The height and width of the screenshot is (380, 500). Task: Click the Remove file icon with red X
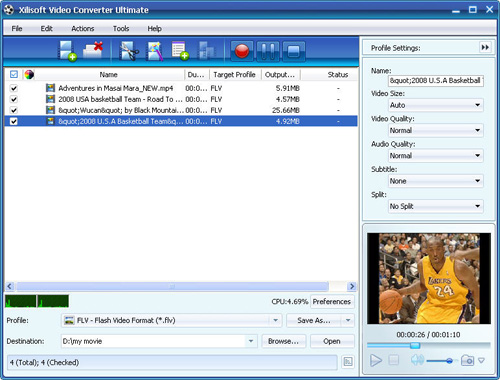point(93,51)
